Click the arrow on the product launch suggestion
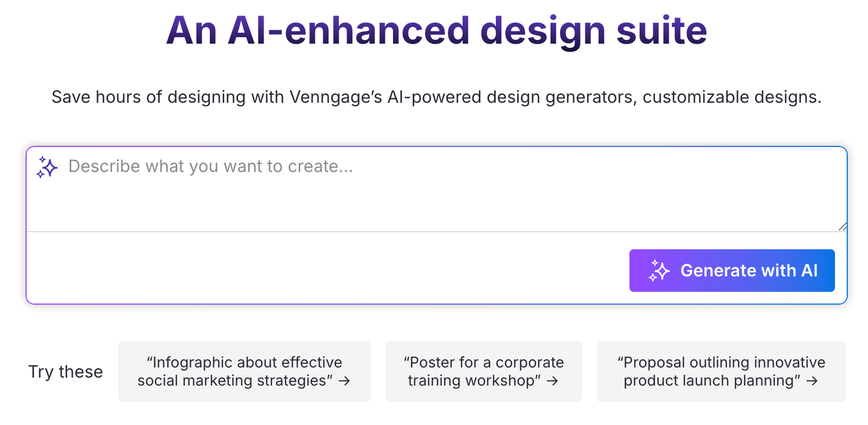This screenshot has width=868, height=425. [813, 381]
